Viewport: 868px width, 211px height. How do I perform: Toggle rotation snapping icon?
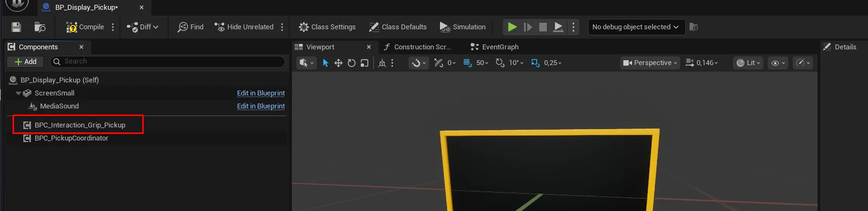tap(500, 63)
